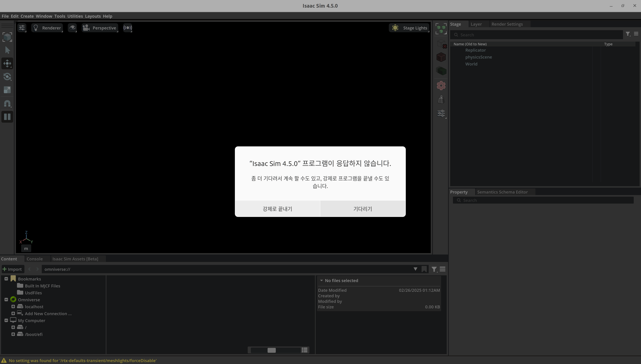
Task: Select the Move tool
Action: 7,64
